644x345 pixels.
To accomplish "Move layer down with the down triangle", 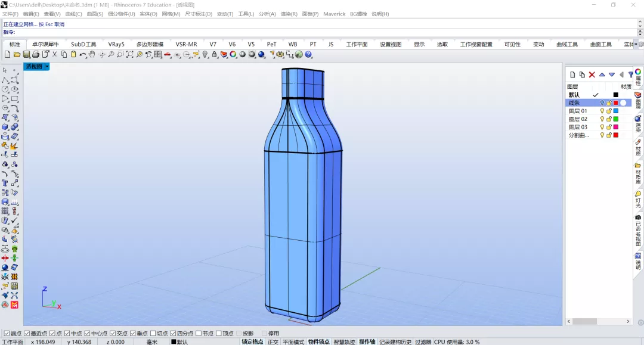I will [x=612, y=74].
